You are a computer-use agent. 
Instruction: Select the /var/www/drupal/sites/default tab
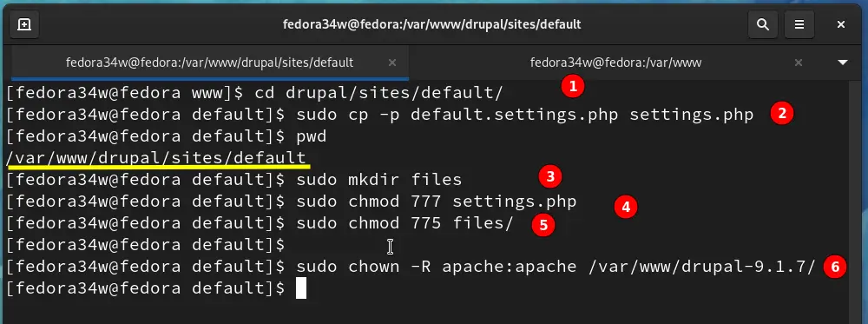point(209,63)
